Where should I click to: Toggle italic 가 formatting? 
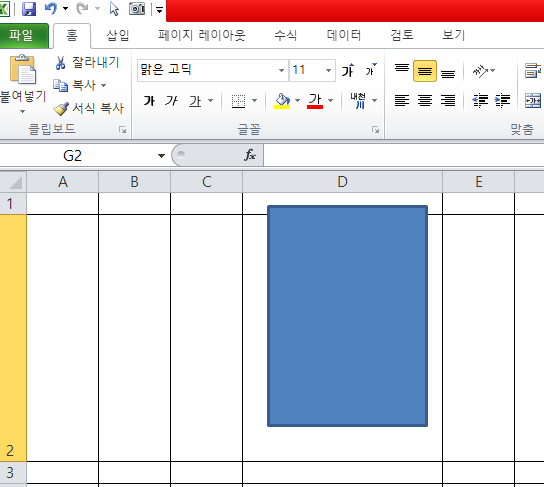pos(171,101)
